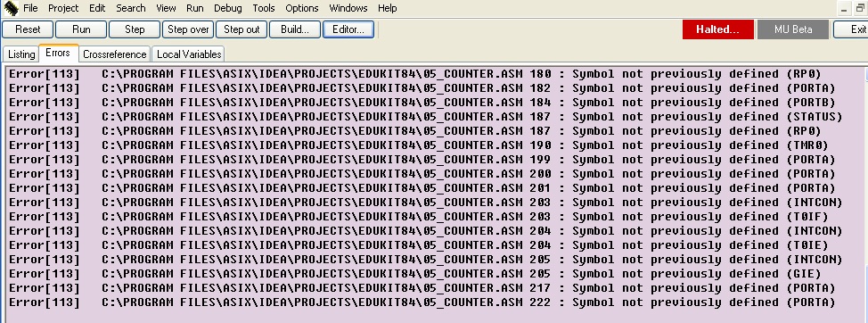Open the Tools menu
Viewport: 868px width, 323px height.
point(264,8)
